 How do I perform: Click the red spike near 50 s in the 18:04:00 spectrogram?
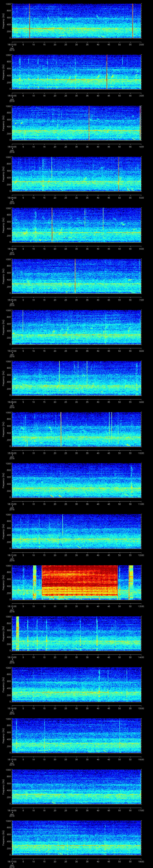tap(119, 174)
